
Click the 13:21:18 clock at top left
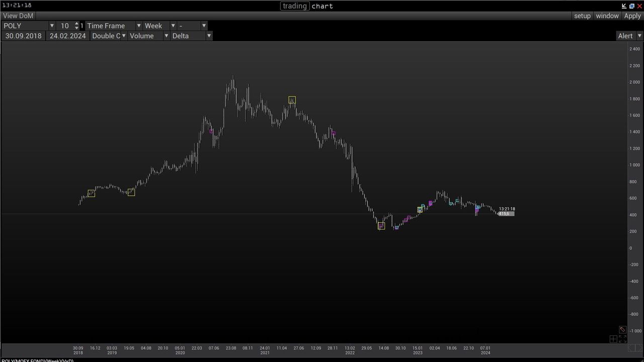[17, 5]
